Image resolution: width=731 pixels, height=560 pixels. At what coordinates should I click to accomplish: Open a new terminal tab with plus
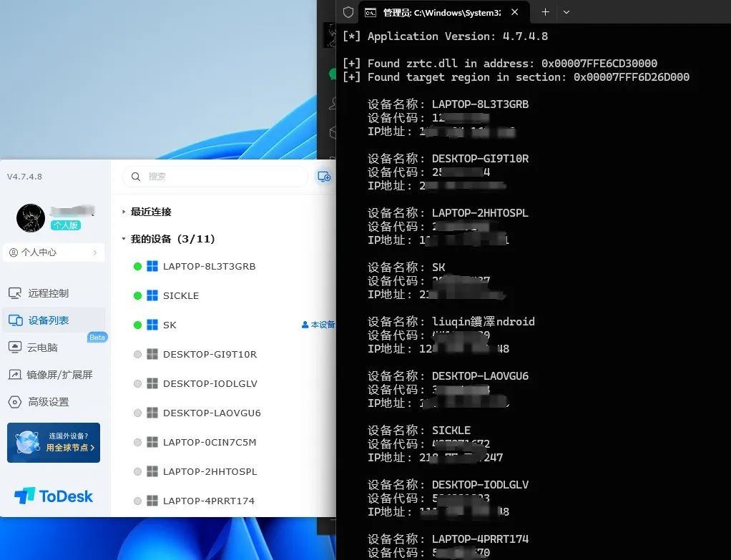click(x=545, y=12)
